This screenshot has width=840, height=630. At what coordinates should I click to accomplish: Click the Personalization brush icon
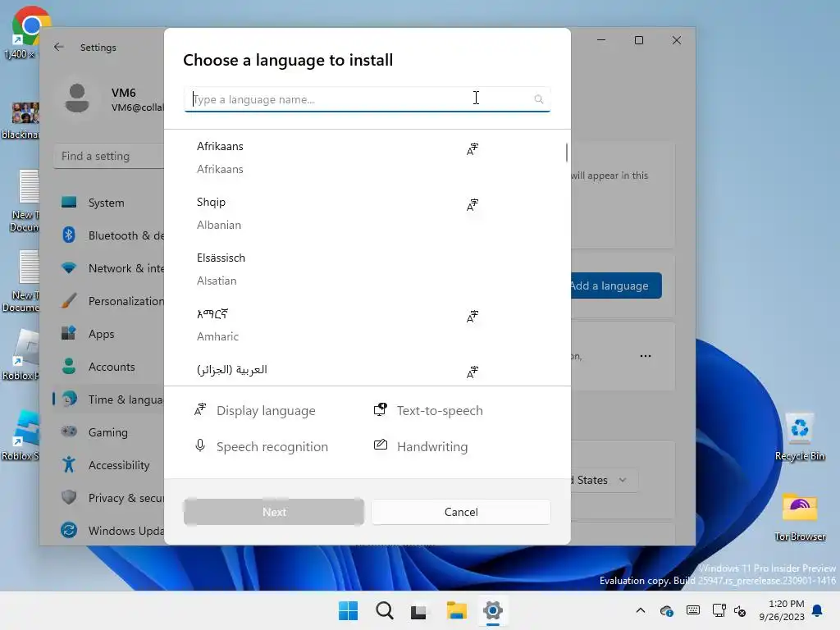[69, 300]
